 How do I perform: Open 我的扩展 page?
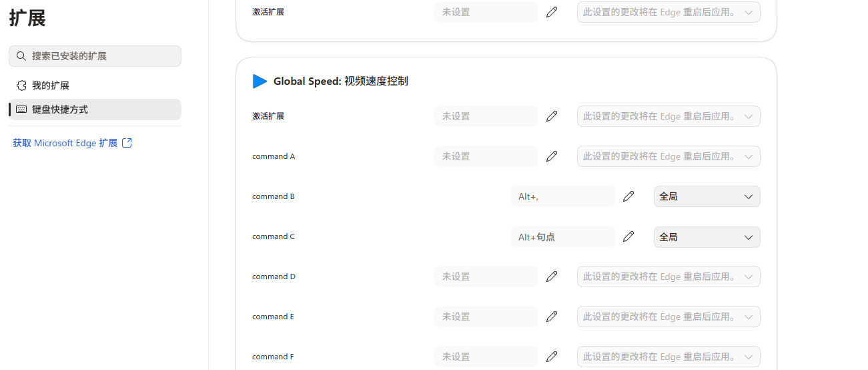95,85
